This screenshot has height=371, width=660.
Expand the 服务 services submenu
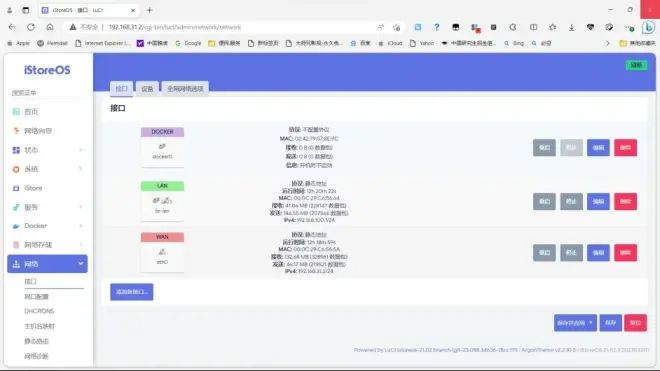(80, 207)
